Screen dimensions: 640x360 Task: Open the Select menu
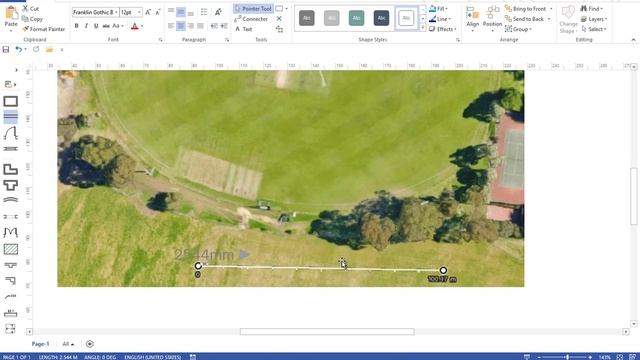tap(594, 29)
